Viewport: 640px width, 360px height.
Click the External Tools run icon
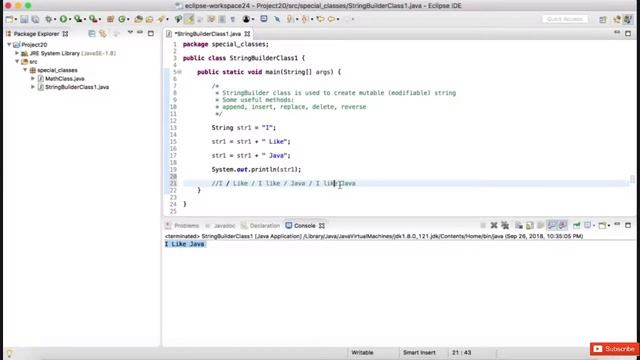click(x=93, y=19)
